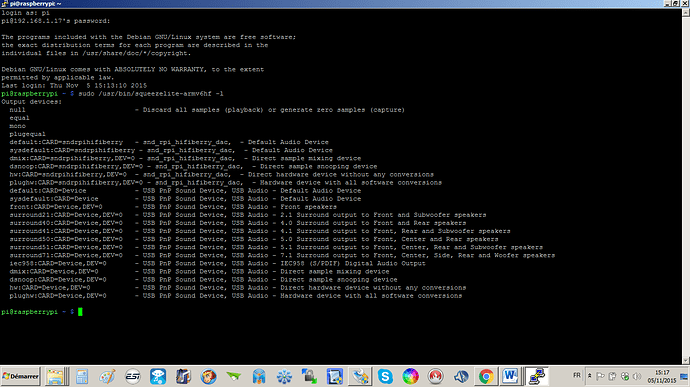690x387 pixels.
Task: Open the clock showing 15:17
Action: 662,376
